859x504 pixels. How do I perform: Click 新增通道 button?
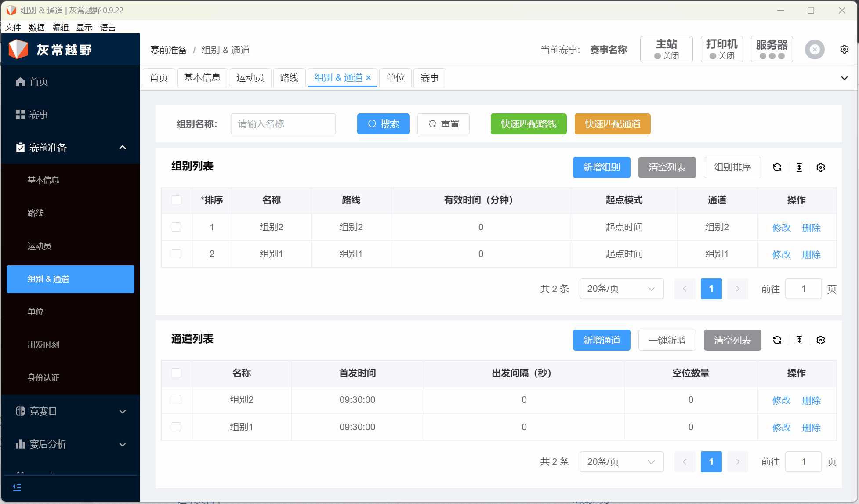point(601,340)
